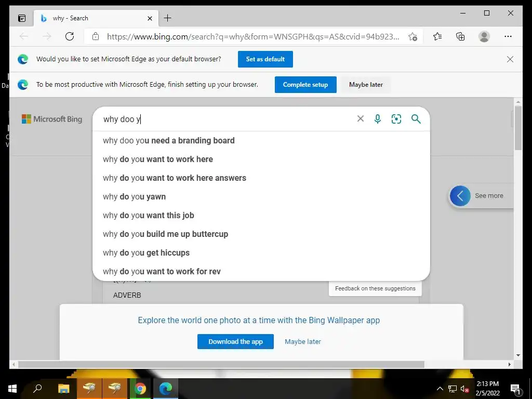Screen dimensions: 532x399
Task: Click the new tab plus button
Action: 168,18
